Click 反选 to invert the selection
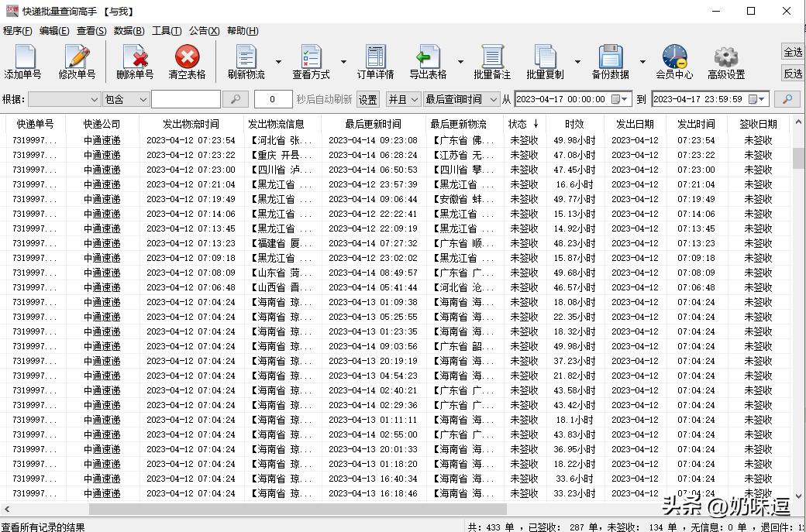 pos(793,74)
